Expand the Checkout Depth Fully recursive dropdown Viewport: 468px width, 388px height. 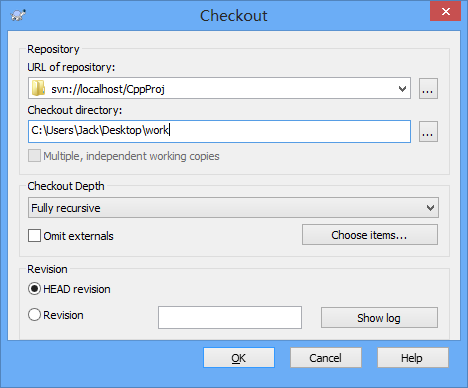tap(233, 208)
